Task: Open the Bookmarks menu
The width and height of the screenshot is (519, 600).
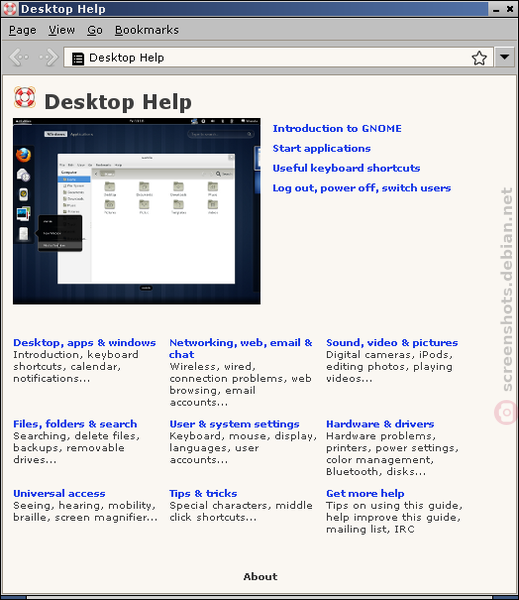Action: click(147, 30)
